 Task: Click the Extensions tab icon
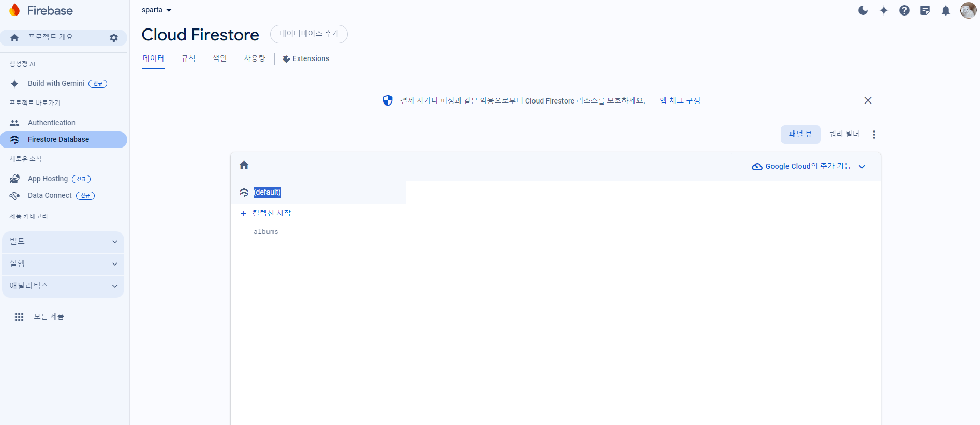pos(286,59)
